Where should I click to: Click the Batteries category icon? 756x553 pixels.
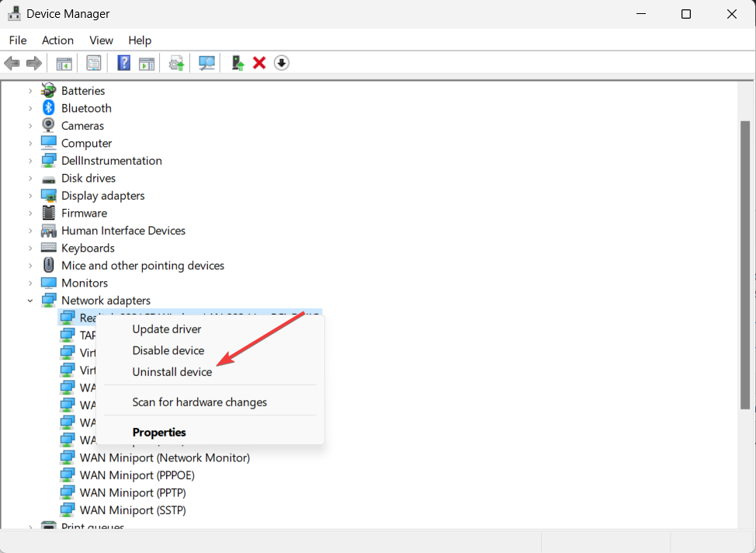pyautogui.click(x=48, y=90)
